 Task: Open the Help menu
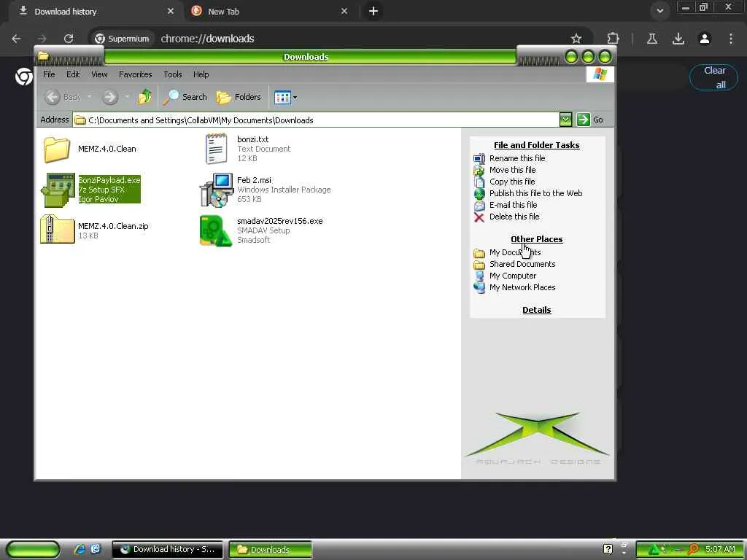pyautogui.click(x=201, y=74)
